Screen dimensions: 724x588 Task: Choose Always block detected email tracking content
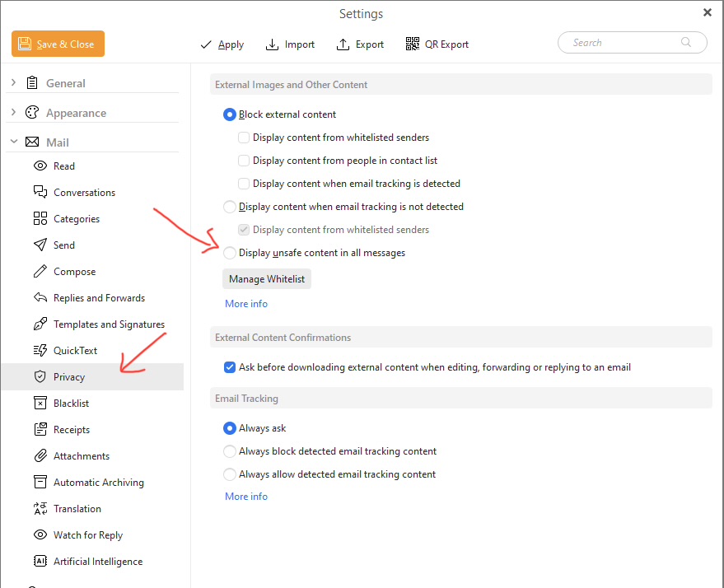pyautogui.click(x=230, y=451)
